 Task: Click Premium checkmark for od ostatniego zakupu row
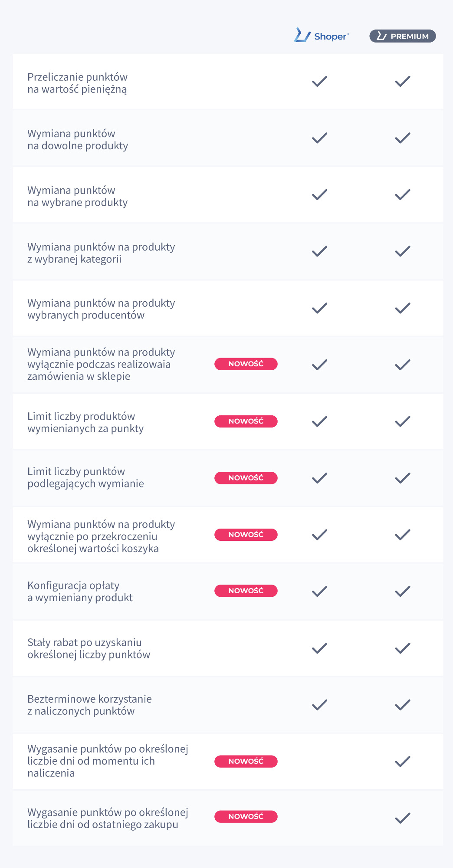[x=403, y=819]
